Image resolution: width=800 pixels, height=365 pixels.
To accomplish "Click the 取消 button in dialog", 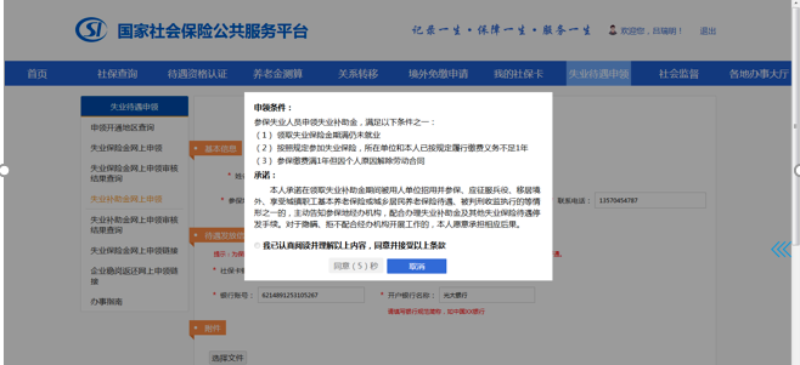I will pos(416,266).
